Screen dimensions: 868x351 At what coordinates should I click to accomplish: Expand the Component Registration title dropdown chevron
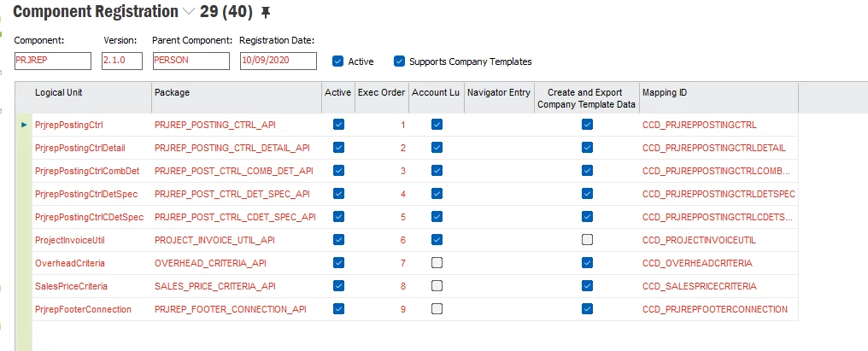pyautogui.click(x=187, y=12)
